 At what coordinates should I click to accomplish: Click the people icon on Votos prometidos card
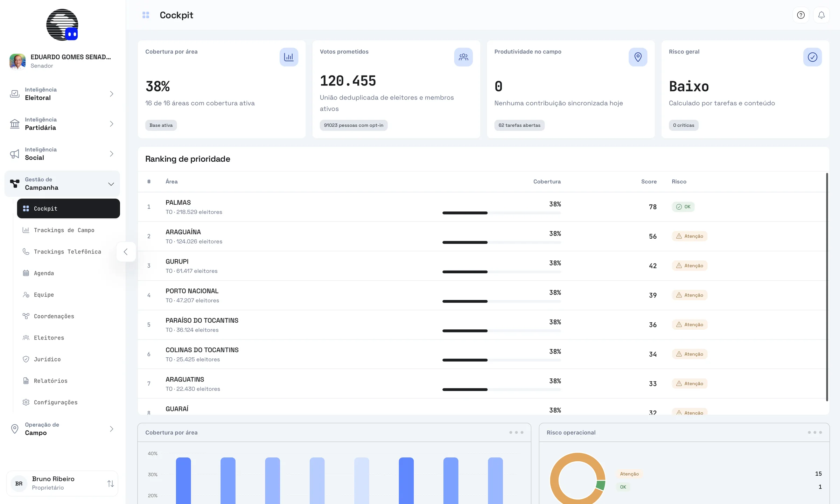463,57
